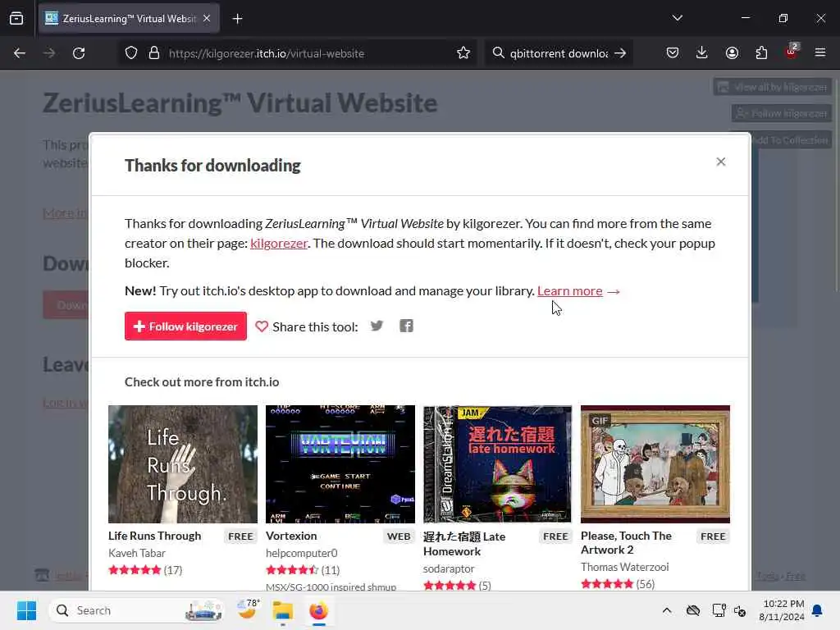Click the "(17)" rating count

(x=173, y=570)
